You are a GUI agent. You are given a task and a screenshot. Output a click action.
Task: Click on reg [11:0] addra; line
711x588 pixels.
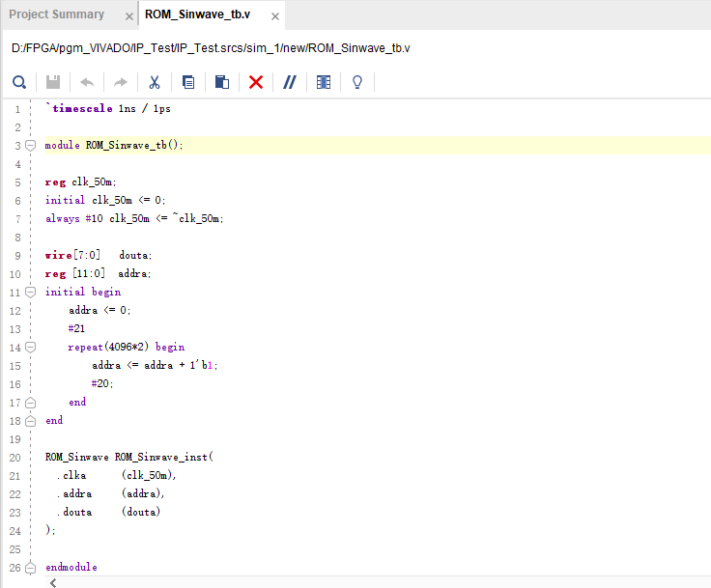tap(98, 273)
